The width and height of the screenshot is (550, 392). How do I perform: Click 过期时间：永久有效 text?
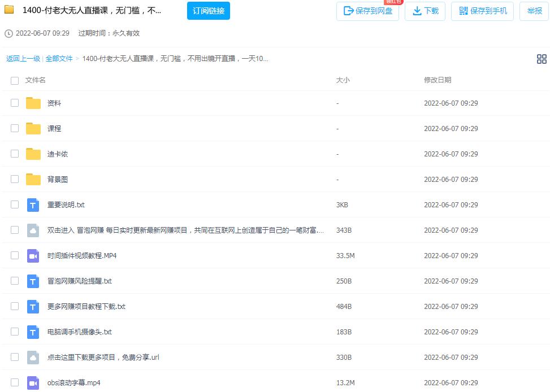(x=109, y=33)
